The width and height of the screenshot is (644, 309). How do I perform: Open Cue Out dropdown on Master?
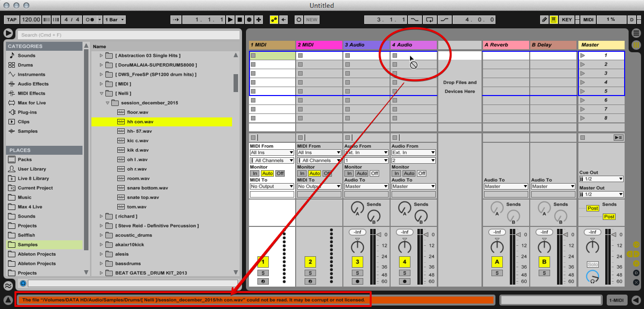601,179
